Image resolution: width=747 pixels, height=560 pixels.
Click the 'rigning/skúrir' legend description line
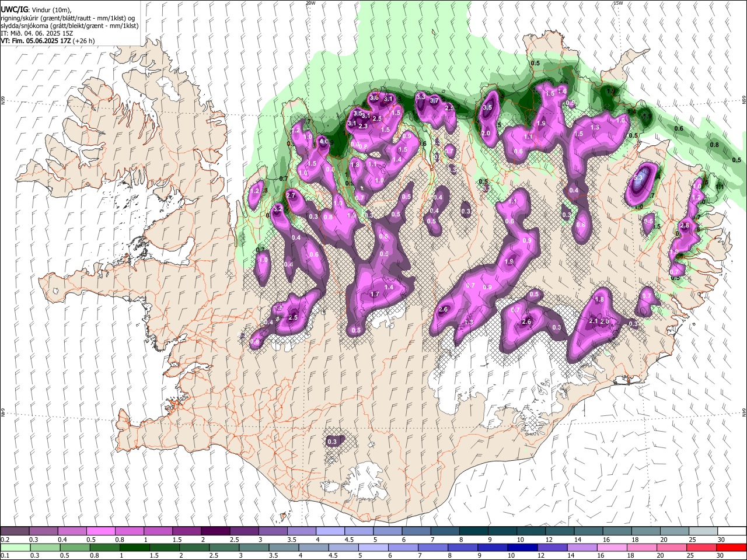click(68, 18)
